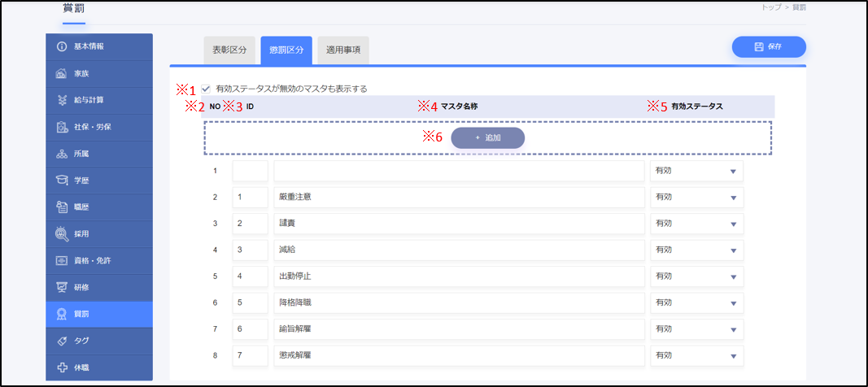Open 有効 status dropdown for 減給
This screenshot has width=868, height=387.
tap(696, 250)
